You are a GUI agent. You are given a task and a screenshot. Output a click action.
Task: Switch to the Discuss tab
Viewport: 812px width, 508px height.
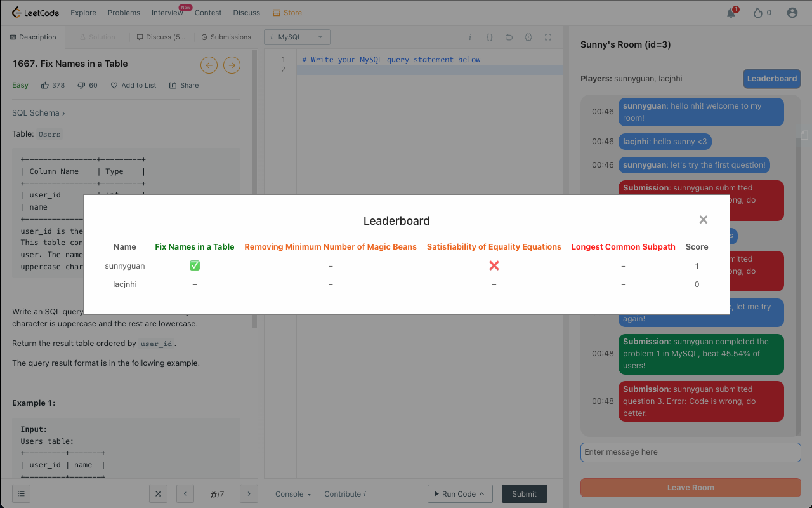pyautogui.click(x=161, y=37)
